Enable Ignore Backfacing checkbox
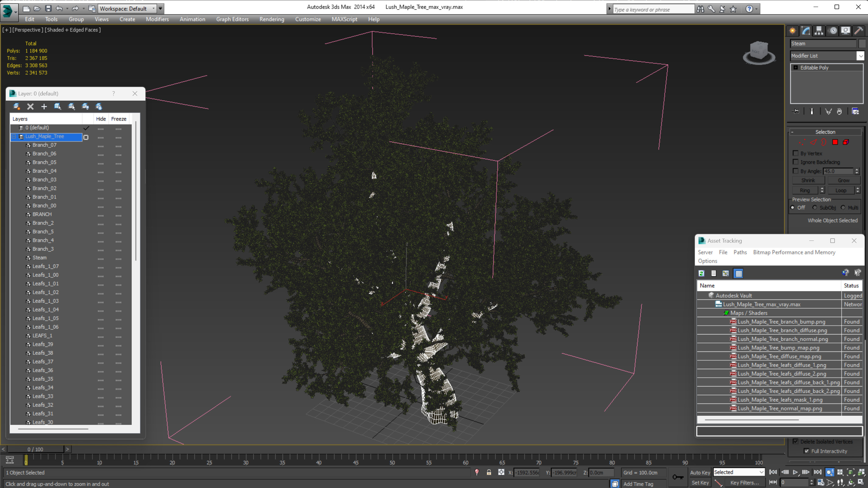Image resolution: width=868 pixels, height=488 pixels. coord(796,162)
